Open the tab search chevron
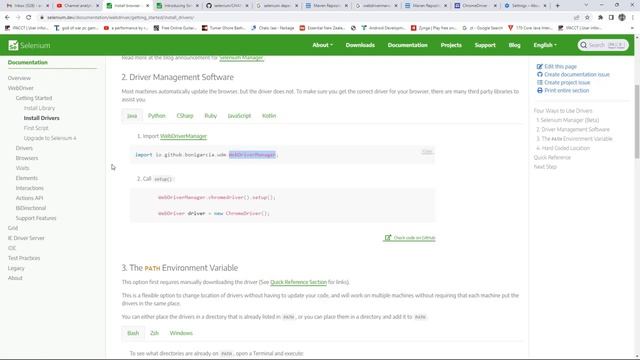Screen dimensions: 640x360 (x=586, y=5)
